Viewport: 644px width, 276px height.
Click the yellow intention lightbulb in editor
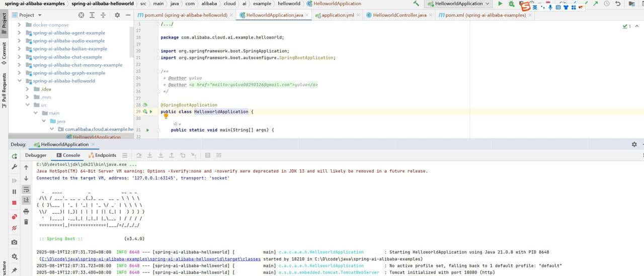(166, 116)
